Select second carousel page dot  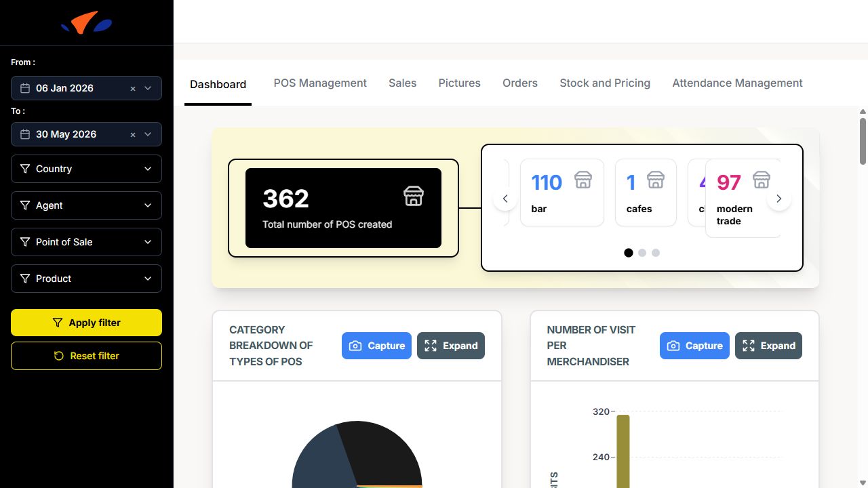[x=642, y=253]
